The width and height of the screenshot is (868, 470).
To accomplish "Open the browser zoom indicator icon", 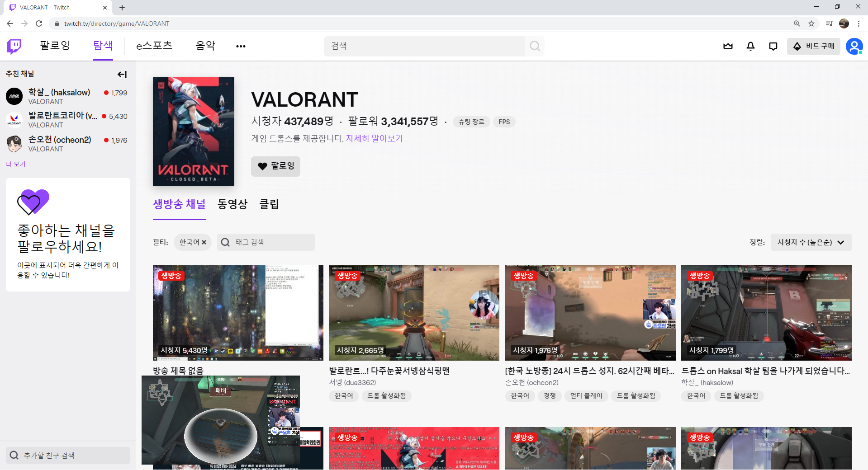I will 797,23.
